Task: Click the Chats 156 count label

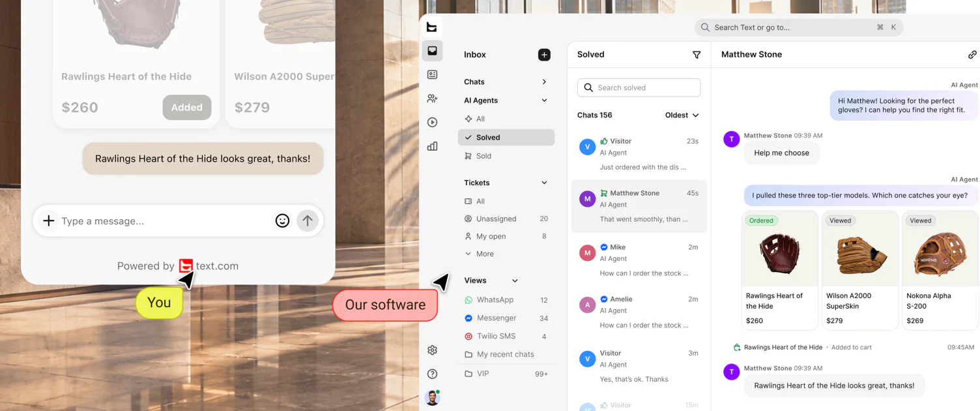Action: click(x=594, y=115)
